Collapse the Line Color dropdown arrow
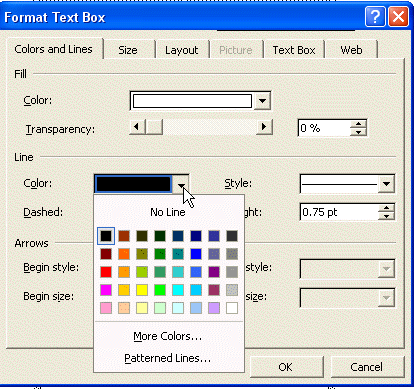Image resolution: width=415 pixels, height=389 pixels. [x=181, y=185]
